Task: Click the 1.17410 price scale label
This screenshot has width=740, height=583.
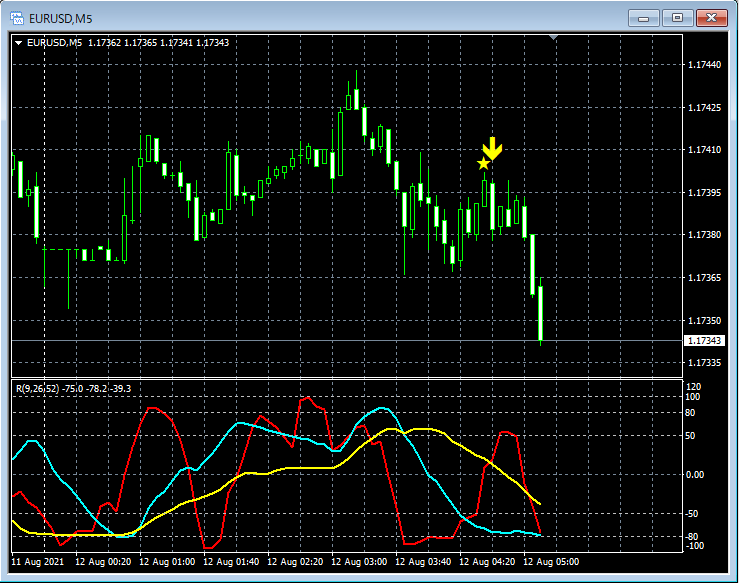Action: click(x=705, y=150)
